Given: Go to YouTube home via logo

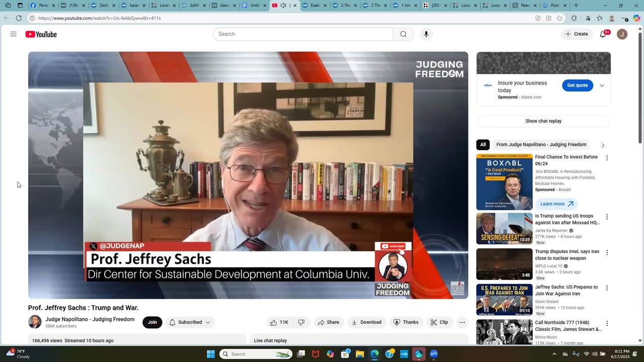Looking at the screenshot, I should [41, 34].
